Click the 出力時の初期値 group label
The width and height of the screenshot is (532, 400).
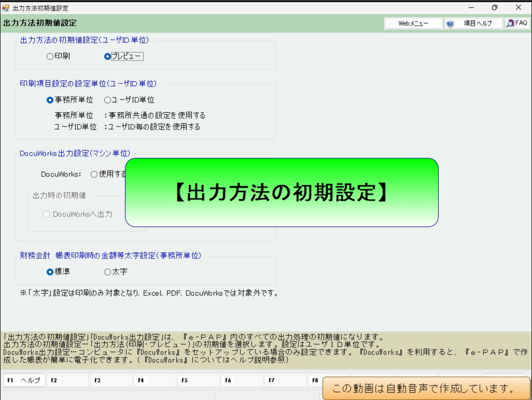pyautogui.click(x=59, y=195)
